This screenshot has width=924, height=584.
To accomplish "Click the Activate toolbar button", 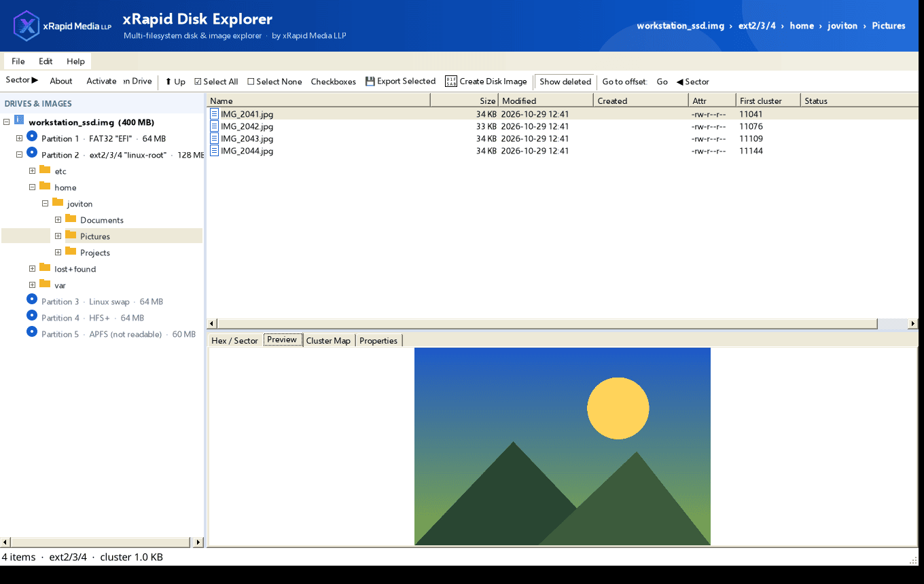I will 101,81.
